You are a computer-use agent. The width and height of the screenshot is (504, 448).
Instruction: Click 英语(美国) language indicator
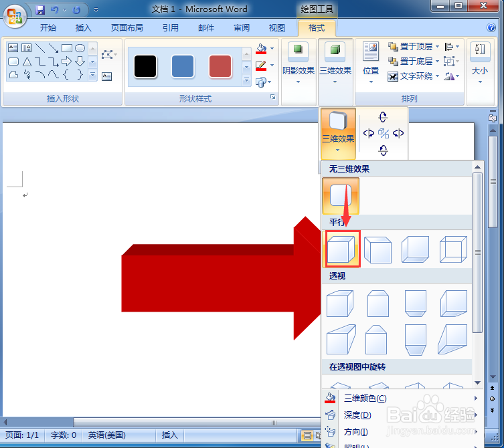[106, 435]
